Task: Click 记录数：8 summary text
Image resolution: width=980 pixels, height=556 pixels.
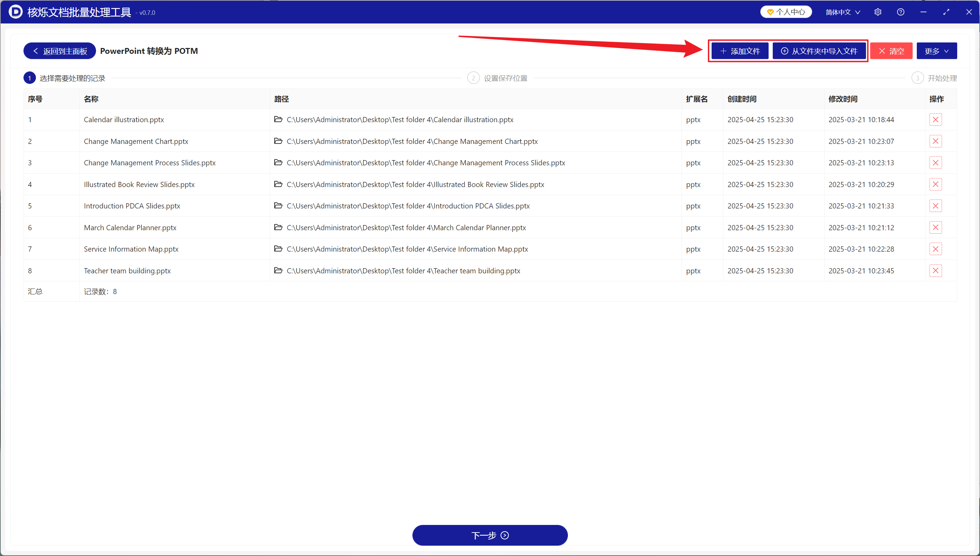Action: 100,292
